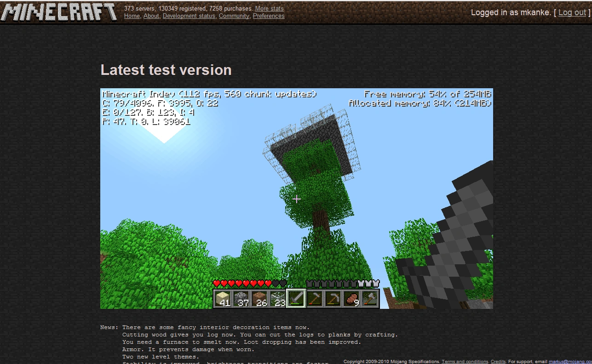Viewport: 592px width, 364px height.
Task: Select the axe hotbar slot
Action: click(x=370, y=299)
